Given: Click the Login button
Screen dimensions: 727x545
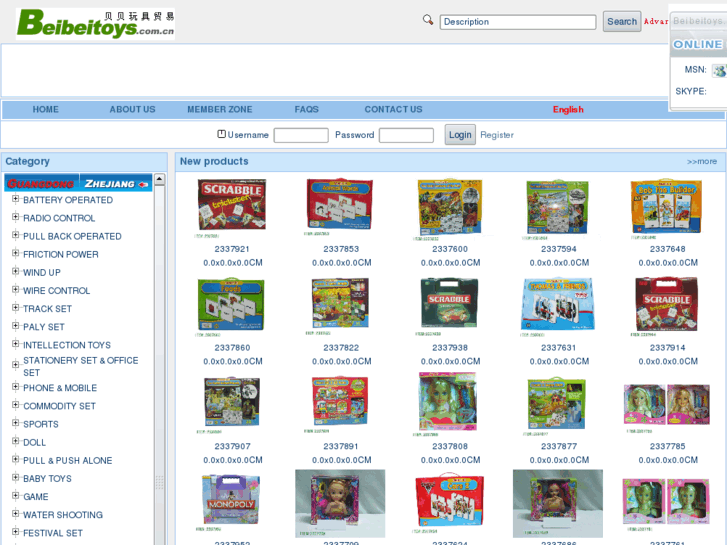Looking at the screenshot, I should click(x=460, y=135).
